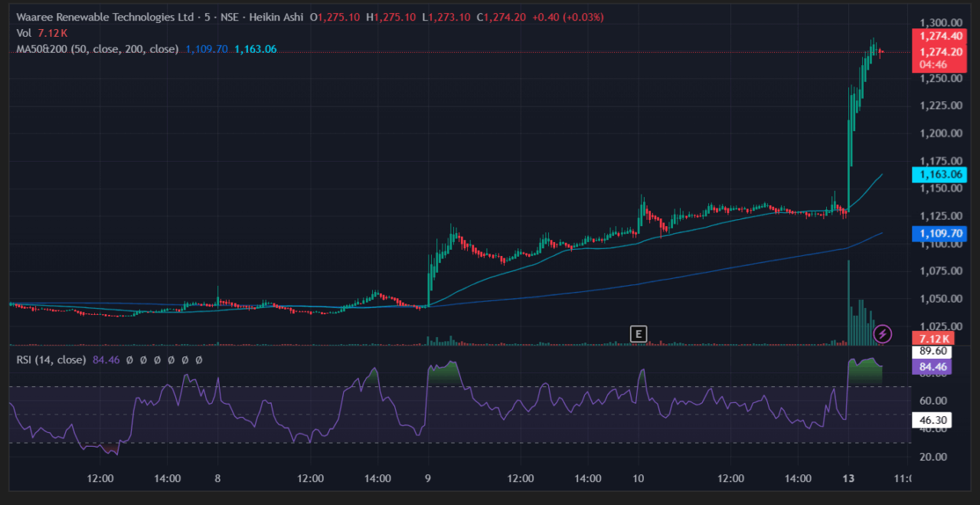The image size is (980, 505).
Task: Click the blue 1,109.70 MA price label
Action: [940, 234]
